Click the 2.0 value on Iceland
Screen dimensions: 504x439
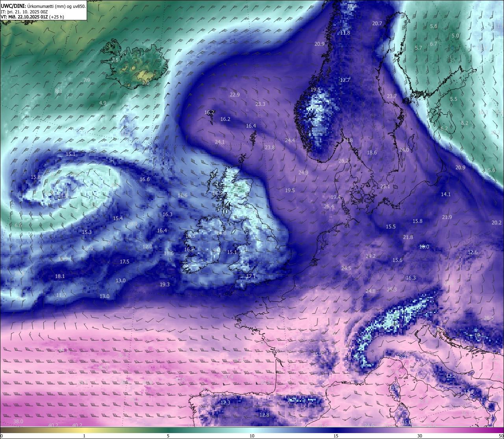(x=146, y=83)
